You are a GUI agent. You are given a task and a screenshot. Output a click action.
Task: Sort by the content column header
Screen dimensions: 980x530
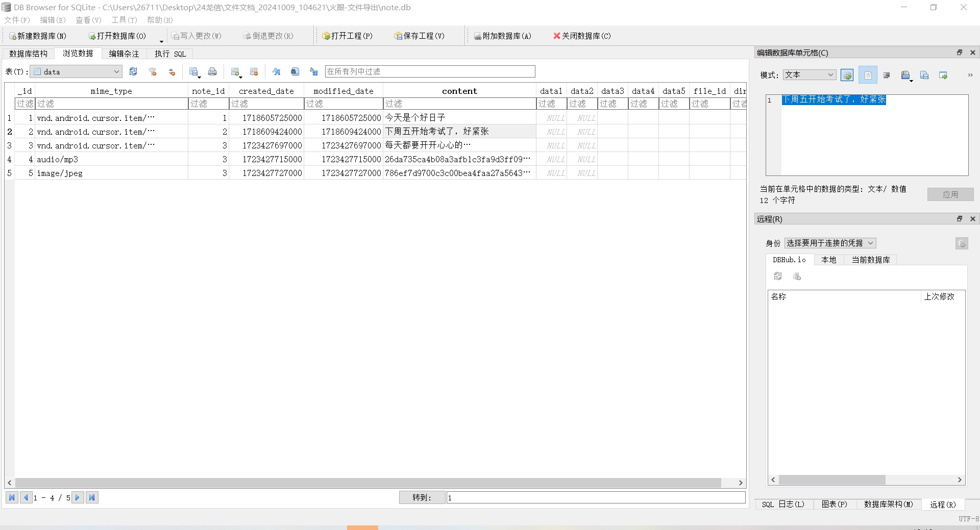coord(459,91)
